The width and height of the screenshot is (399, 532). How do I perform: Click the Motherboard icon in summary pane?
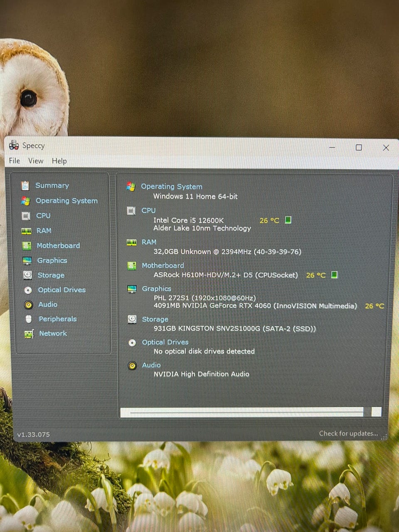[132, 266]
